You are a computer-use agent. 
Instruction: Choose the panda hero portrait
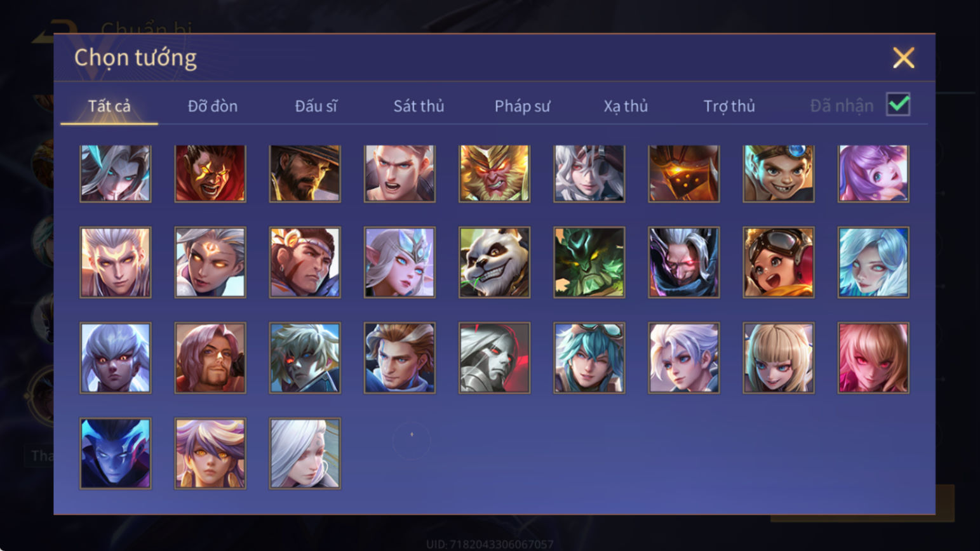pyautogui.click(x=494, y=262)
